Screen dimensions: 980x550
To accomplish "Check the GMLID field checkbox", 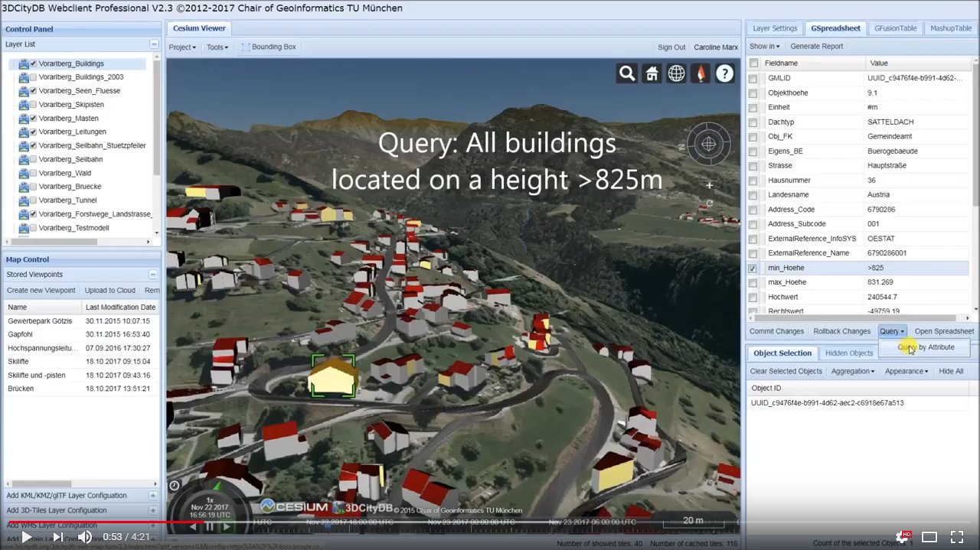I will coord(753,79).
